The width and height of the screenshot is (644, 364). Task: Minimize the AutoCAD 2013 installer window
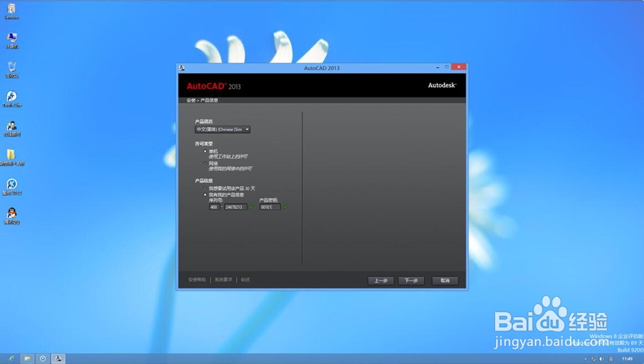(x=438, y=67)
